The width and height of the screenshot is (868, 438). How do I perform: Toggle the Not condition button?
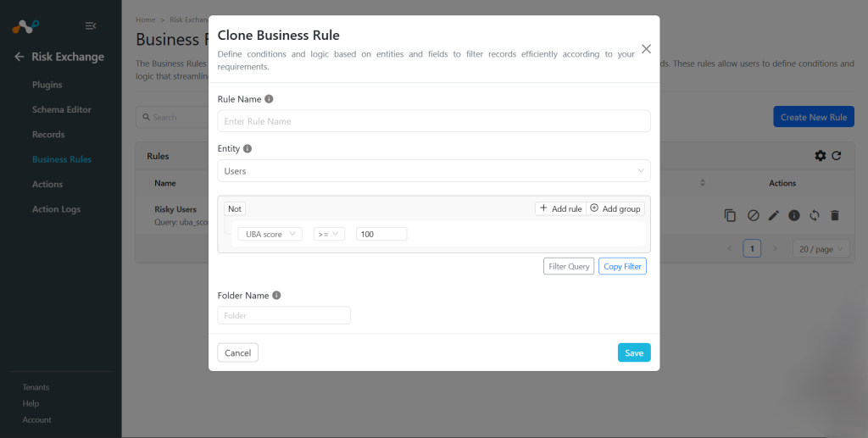pyautogui.click(x=235, y=208)
